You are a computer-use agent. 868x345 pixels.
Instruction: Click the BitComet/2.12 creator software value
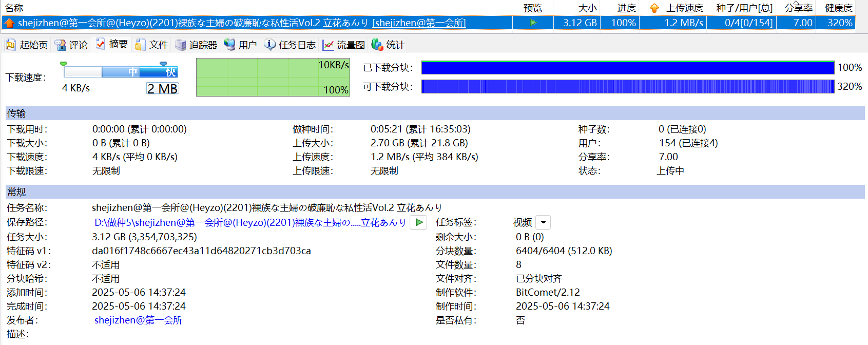(548, 293)
